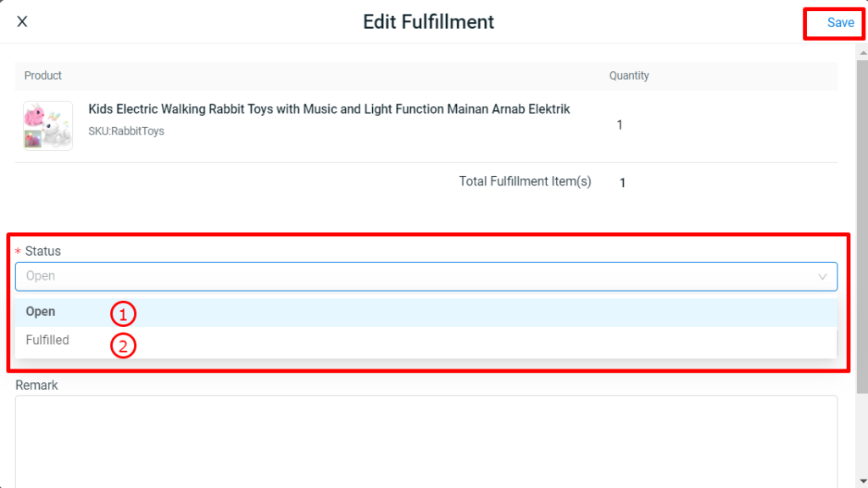Click inside the Remark text area

click(426, 441)
